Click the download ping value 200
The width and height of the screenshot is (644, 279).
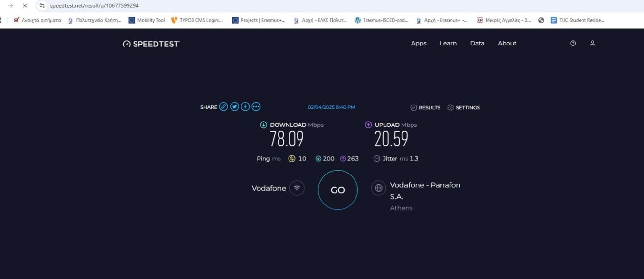(x=328, y=159)
